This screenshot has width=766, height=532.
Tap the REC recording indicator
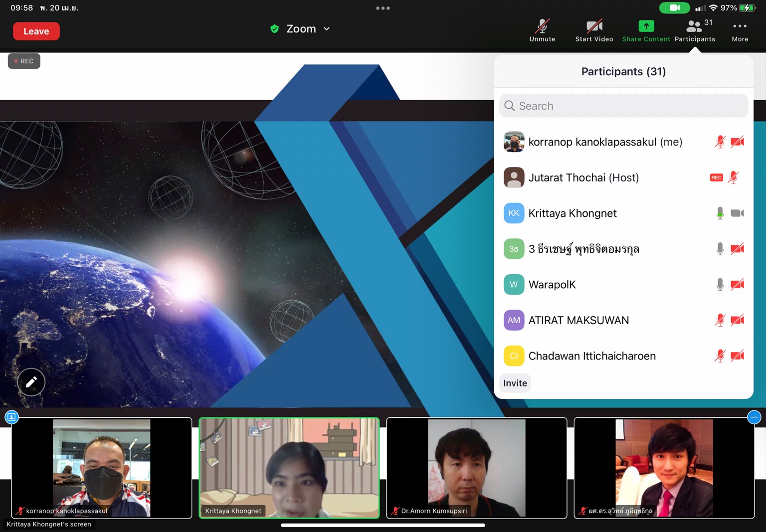(x=24, y=61)
